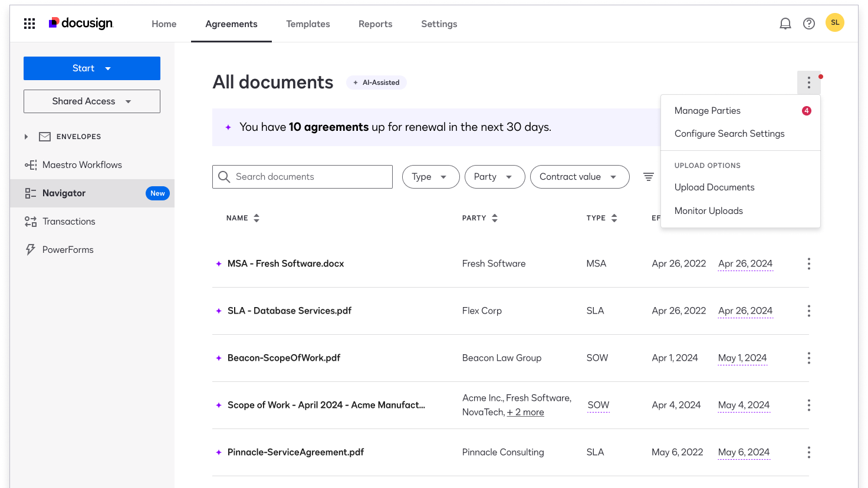Switch to the Templates tab

(x=308, y=24)
